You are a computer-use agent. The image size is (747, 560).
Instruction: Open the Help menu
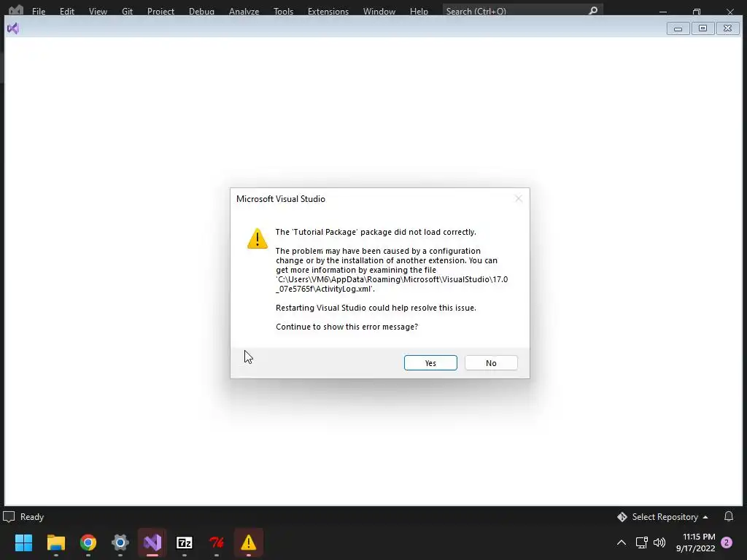pos(419,11)
